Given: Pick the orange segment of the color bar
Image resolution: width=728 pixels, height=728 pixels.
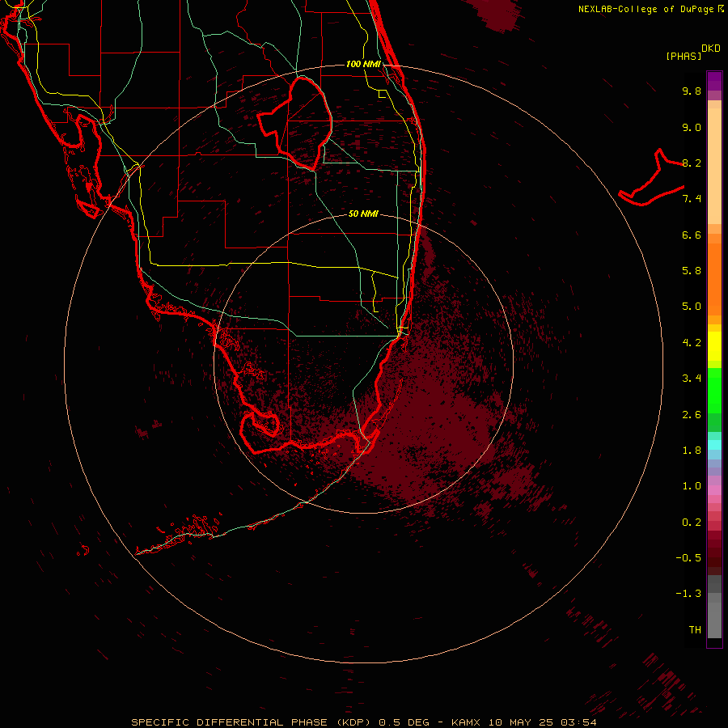Looking at the screenshot, I should 714,278.
